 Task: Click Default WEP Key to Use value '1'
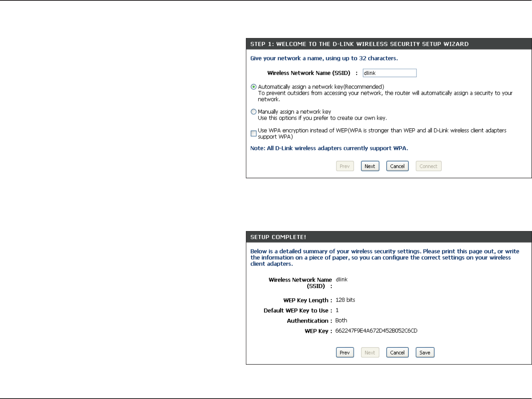(x=337, y=310)
